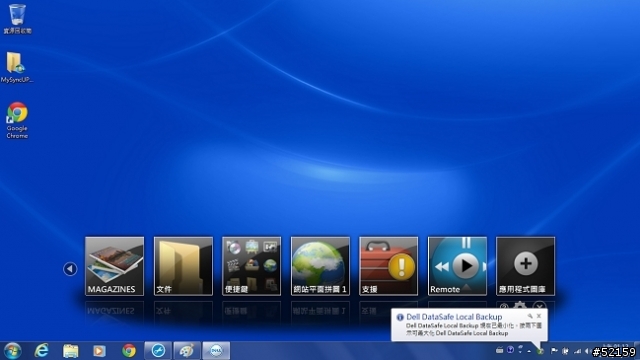The height and width of the screenshot is (360, 640).
Task: Launch Internet Explorer from the taskbar
Action: [x=42, y=351]
